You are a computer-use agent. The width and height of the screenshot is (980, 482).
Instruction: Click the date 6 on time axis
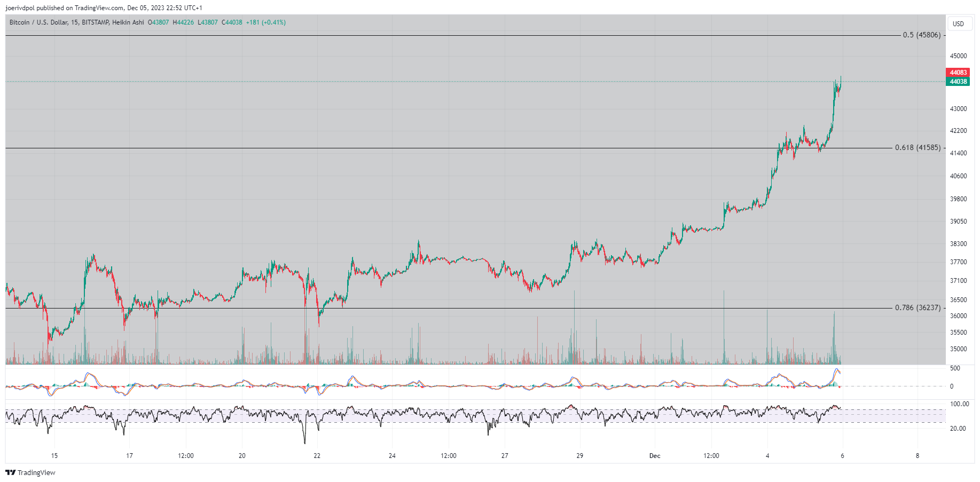[x=843, y=456]
